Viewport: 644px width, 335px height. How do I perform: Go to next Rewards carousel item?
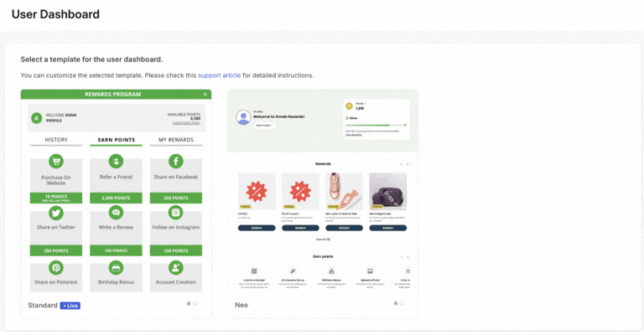coord(408,164)
